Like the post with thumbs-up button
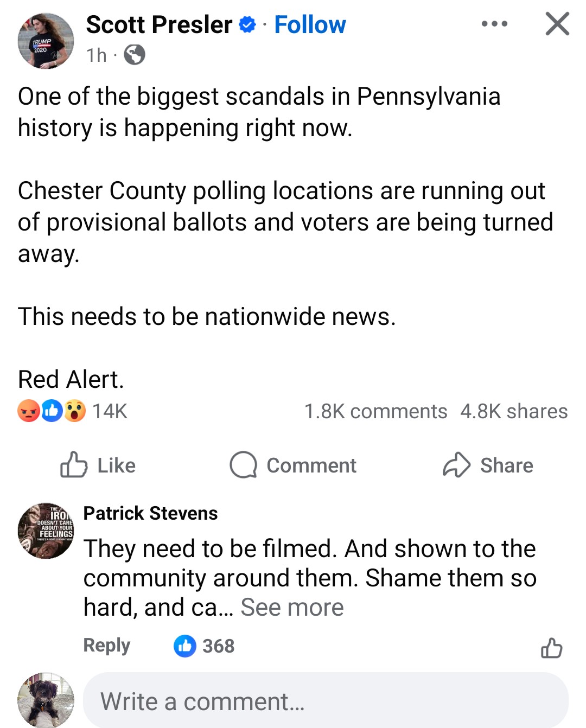 (x=98, y=465)
